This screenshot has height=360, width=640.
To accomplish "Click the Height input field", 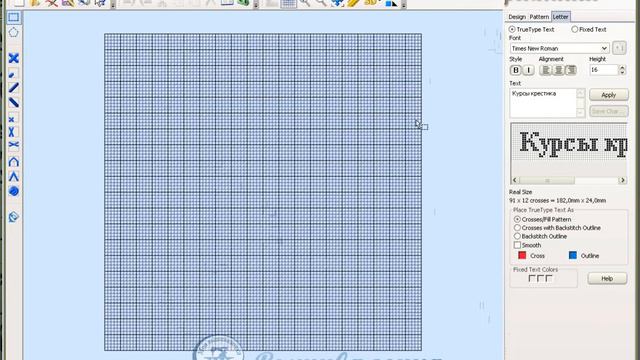I will pos(604,70).
